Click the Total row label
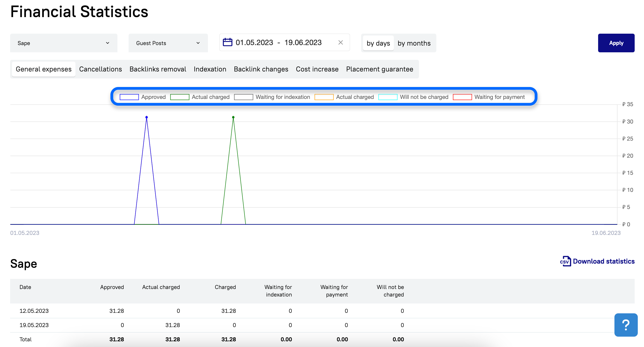 [x=26, y=339]
